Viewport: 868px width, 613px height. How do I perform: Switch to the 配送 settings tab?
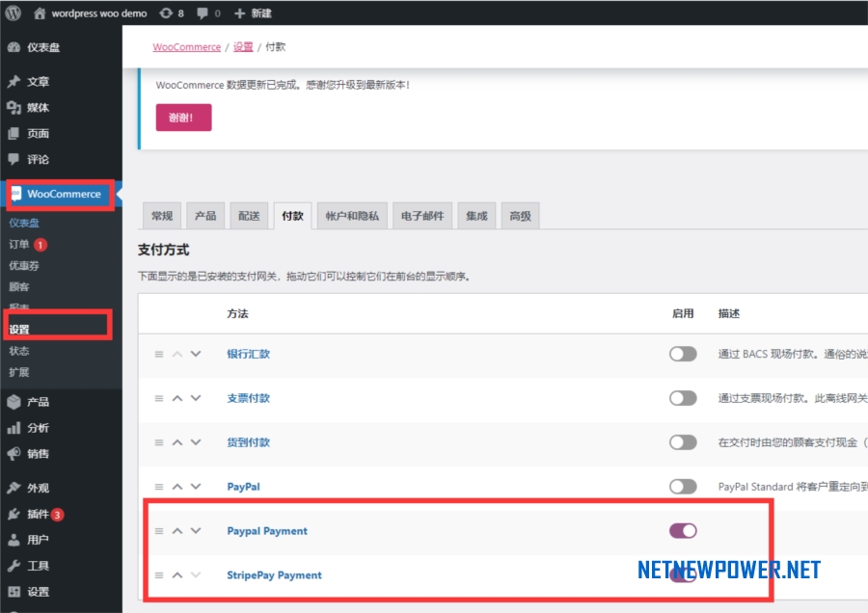(x=249, y=216)
